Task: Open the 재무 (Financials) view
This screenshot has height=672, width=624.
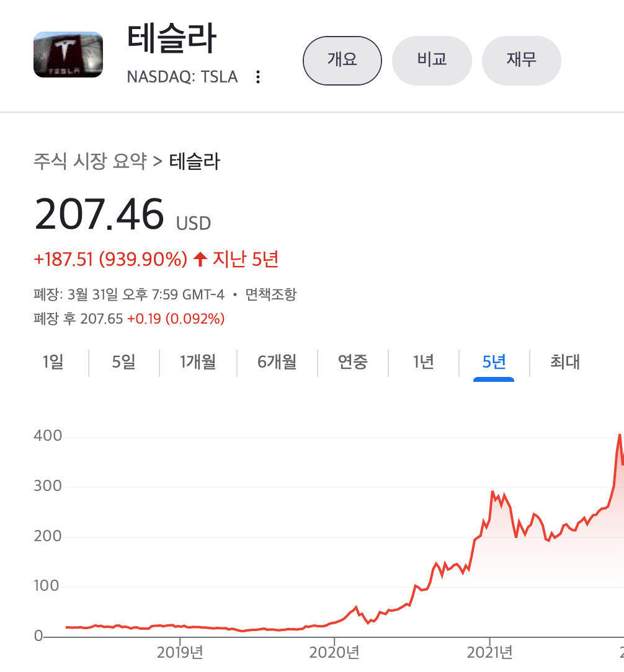Action: point(522,60)
